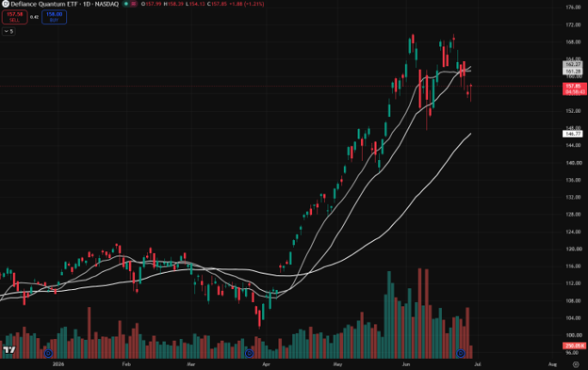
Task: Click the Defiance Quantum ETF symbol logo
Action: pyautogui.click(x=6, y=4)
